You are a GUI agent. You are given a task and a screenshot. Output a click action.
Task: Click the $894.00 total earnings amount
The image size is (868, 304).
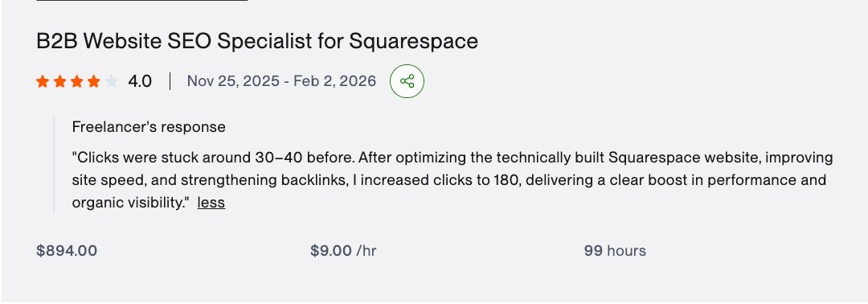click(x=67, y=251)
